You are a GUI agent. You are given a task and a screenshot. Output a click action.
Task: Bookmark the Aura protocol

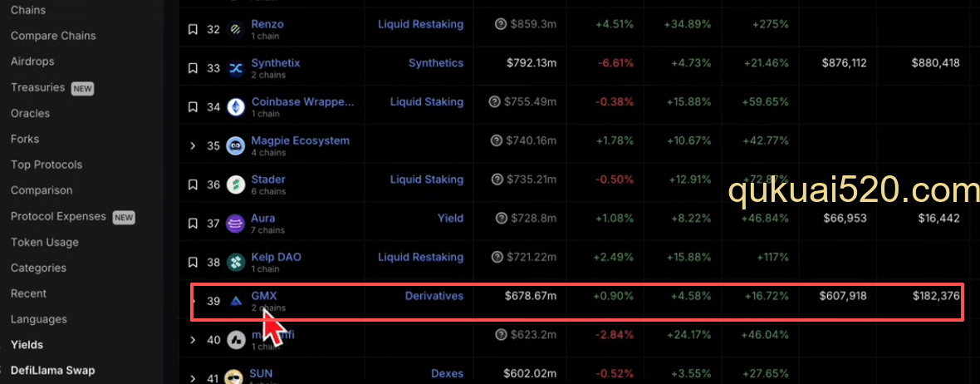pos(194,224)
